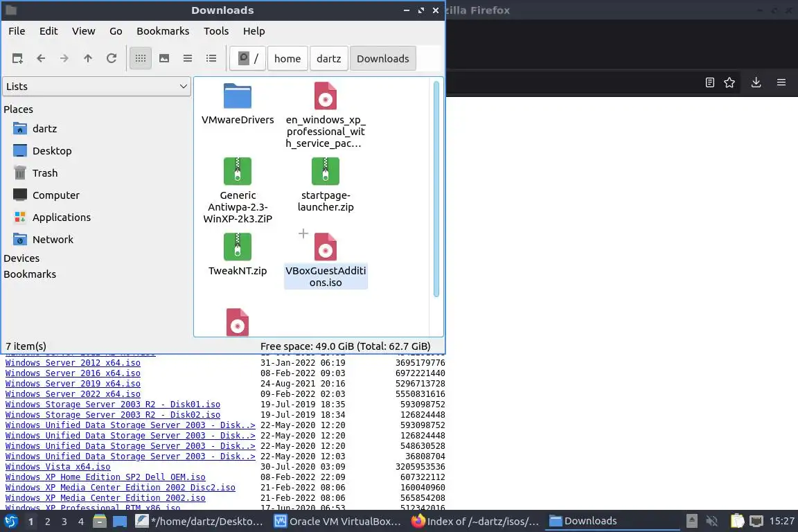Click the Bookmarks section header in sidebar

point(30,274)
